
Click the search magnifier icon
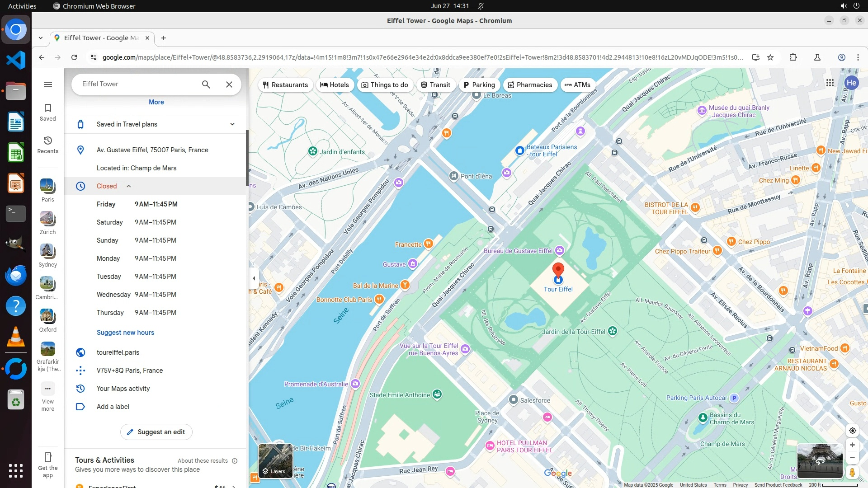tap(206, 84)
